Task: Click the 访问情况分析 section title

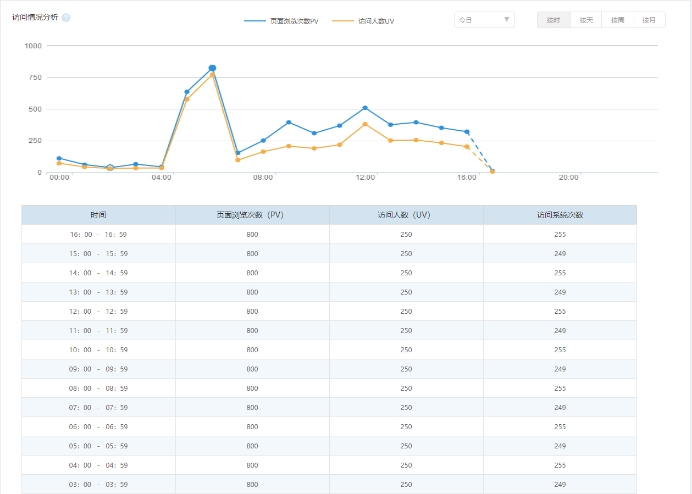Action: [35, 17]
